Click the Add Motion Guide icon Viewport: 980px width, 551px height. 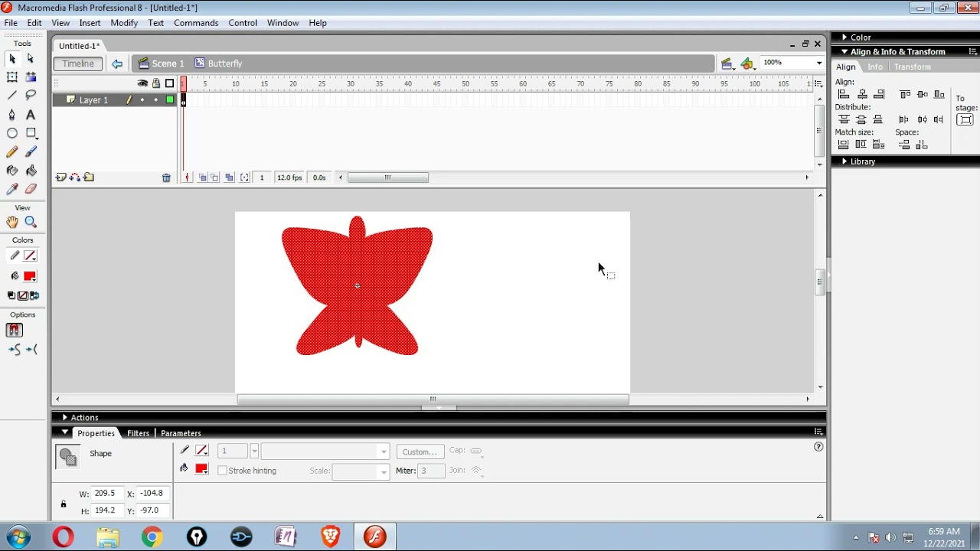[75, 178]
